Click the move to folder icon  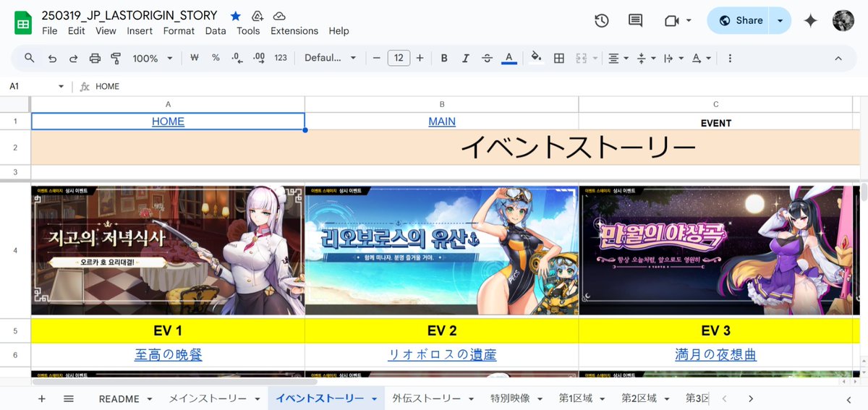(258, 16)
